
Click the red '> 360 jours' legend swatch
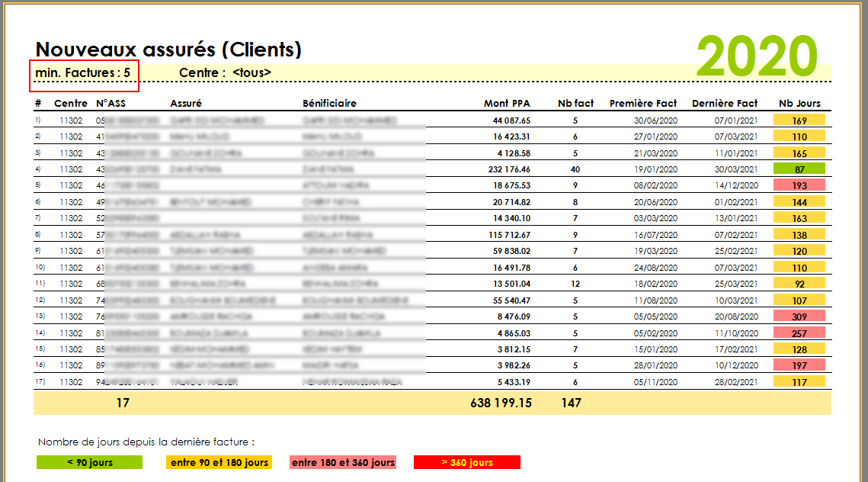[x=466, y=462]
